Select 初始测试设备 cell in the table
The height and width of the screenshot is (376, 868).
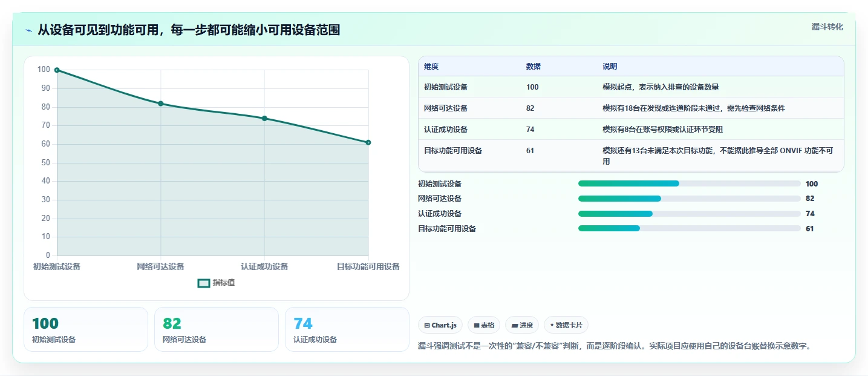click(x=446, y=87)
